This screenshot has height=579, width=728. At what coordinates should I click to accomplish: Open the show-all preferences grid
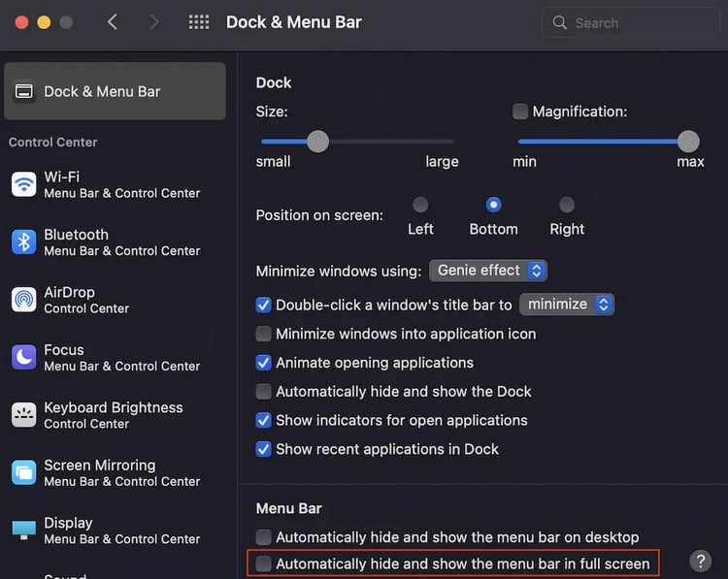[x=199, y=21]
